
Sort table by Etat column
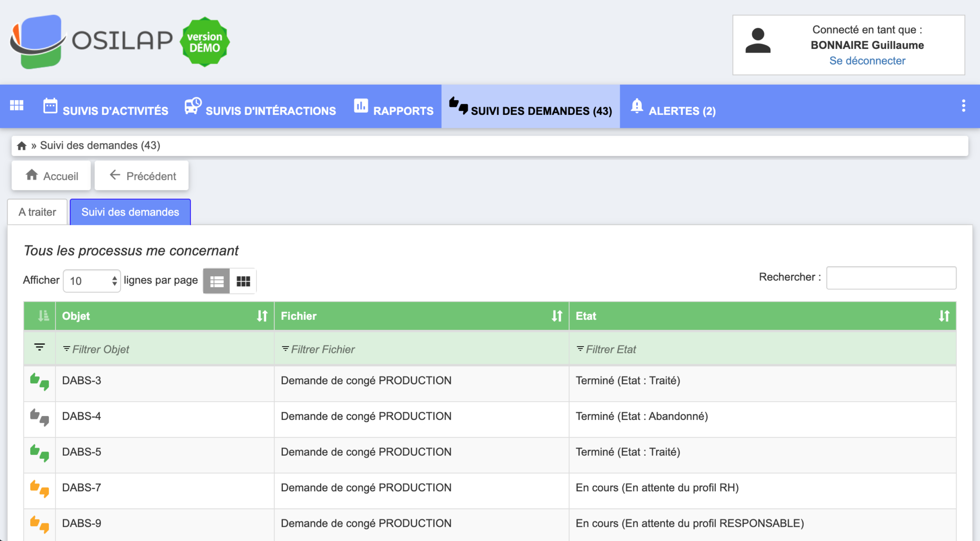click(x=944, y=316)
